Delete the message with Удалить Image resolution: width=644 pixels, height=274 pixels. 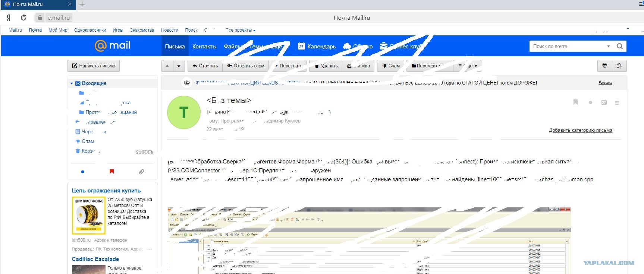[x=326, y=66]
